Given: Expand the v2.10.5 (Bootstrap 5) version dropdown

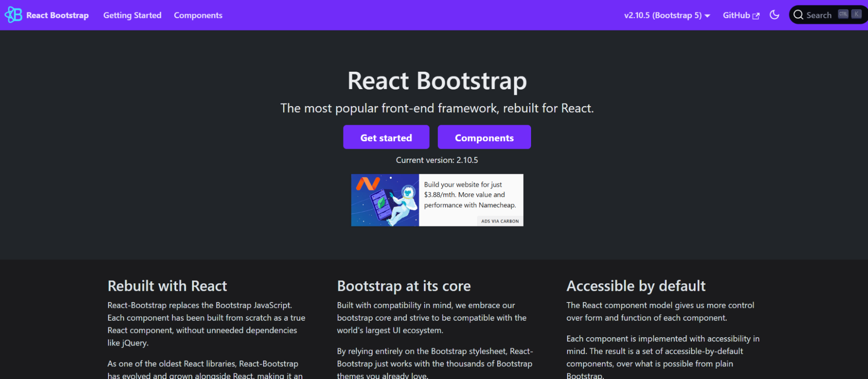Looking at the screenshot, I should point(667,15).
